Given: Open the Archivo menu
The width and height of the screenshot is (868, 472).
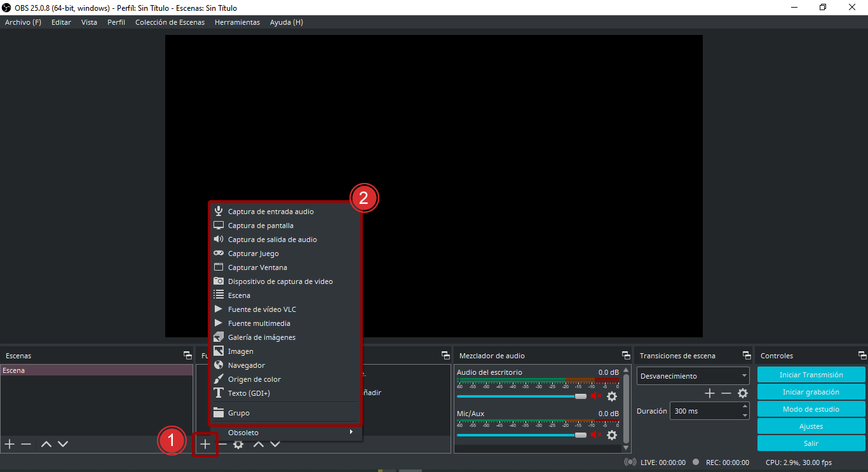Looking at the screenshot, I should click(x=23, y=22).
